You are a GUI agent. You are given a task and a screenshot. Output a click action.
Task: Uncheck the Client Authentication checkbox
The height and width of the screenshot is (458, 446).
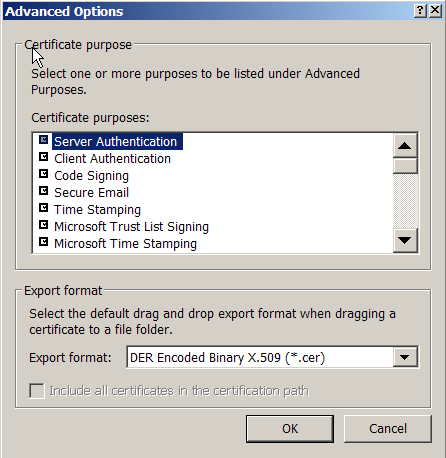44,157
